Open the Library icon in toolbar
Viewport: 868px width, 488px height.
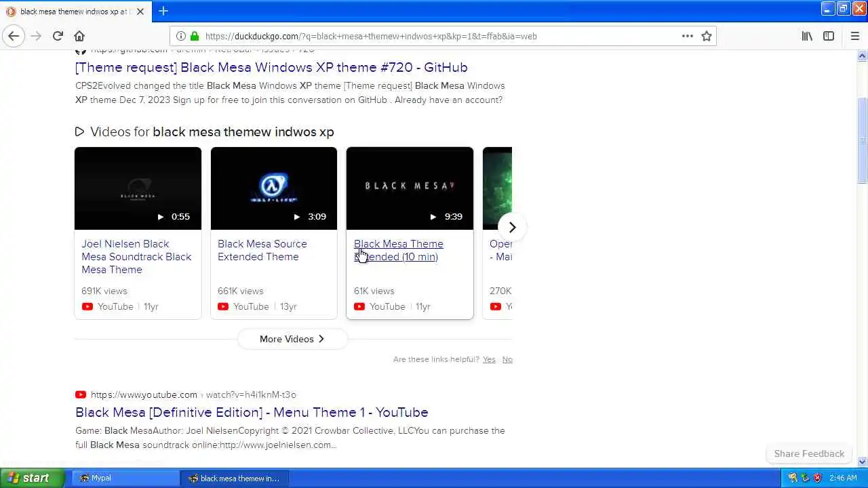click(x=807, y=36)
